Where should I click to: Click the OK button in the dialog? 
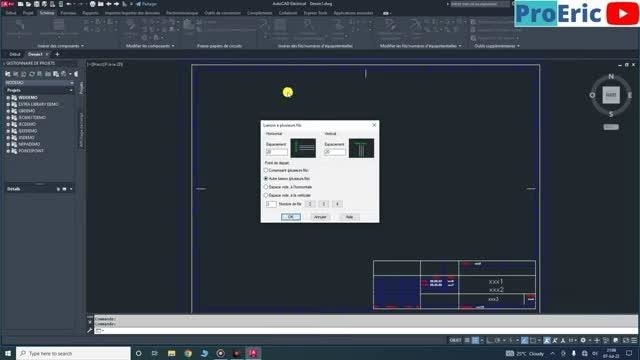tap(291, 217)
